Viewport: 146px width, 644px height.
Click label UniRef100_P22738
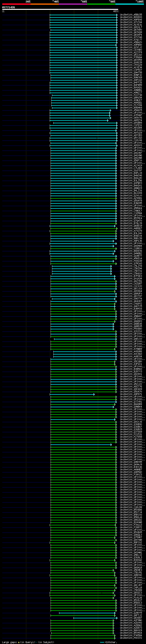coord(131,95)
